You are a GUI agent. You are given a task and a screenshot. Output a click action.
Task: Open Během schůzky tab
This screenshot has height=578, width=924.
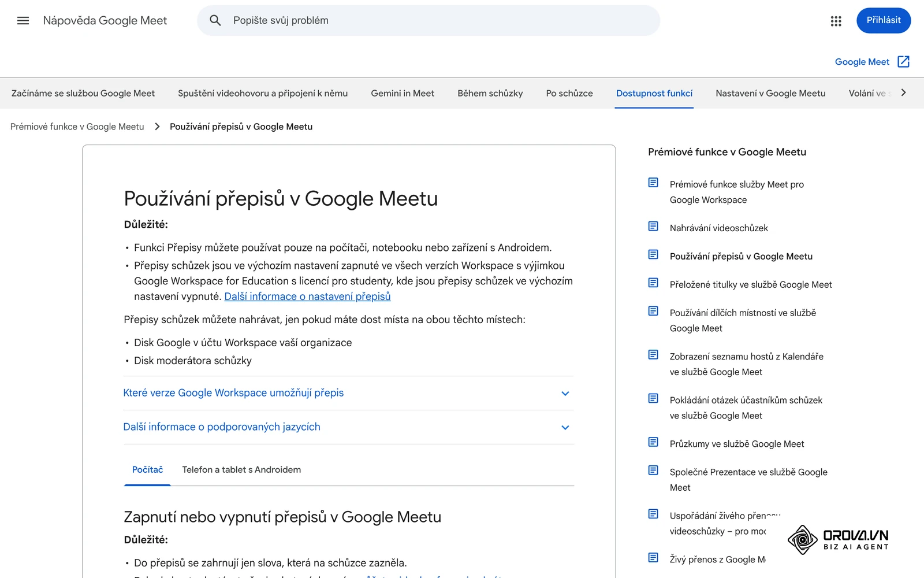point(490,94)
